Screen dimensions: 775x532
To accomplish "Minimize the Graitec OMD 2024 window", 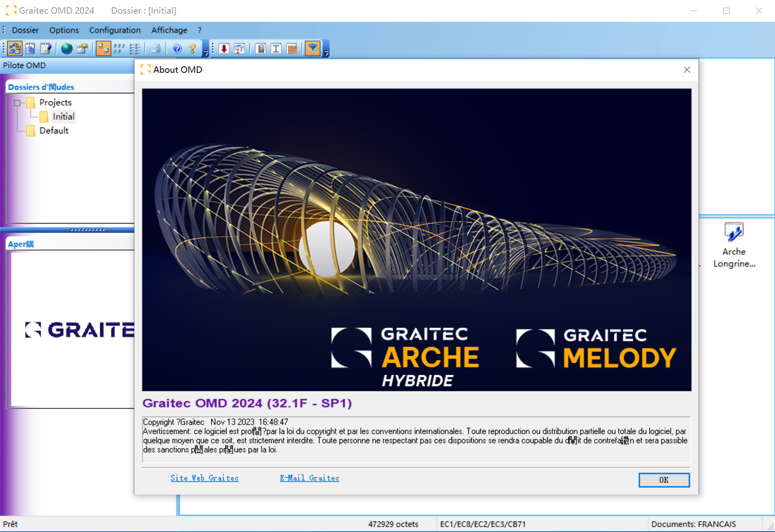I will [694, 11].
